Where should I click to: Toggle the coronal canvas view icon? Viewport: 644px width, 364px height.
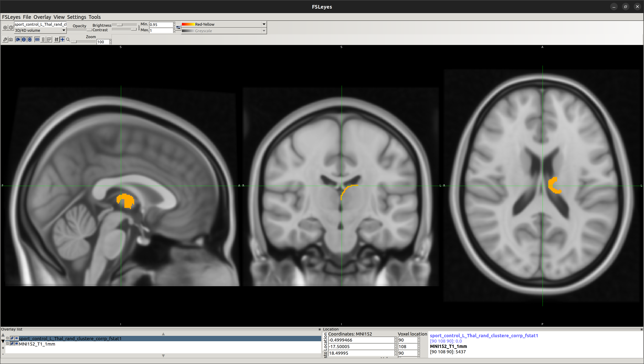(x=24, y=40)
